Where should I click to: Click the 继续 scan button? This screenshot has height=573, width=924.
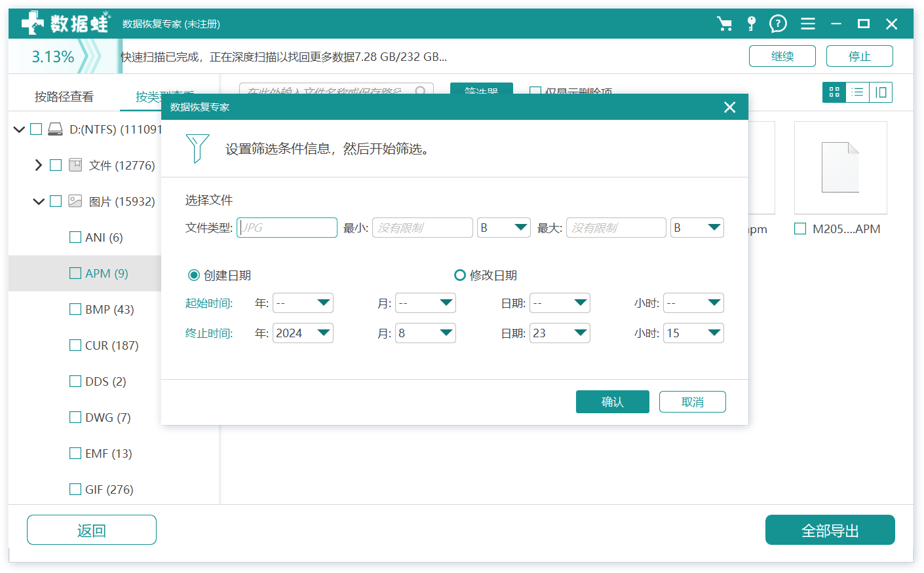coord(782,56)
